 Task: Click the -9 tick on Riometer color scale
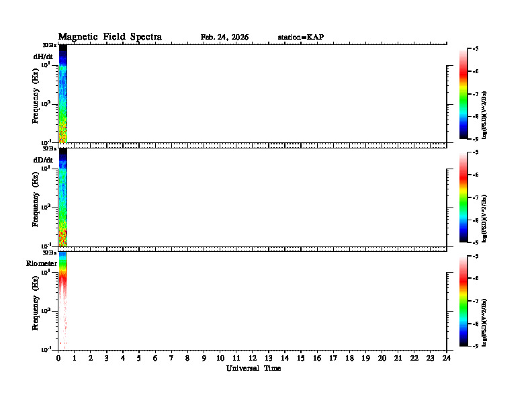click(x=476, y=346)
